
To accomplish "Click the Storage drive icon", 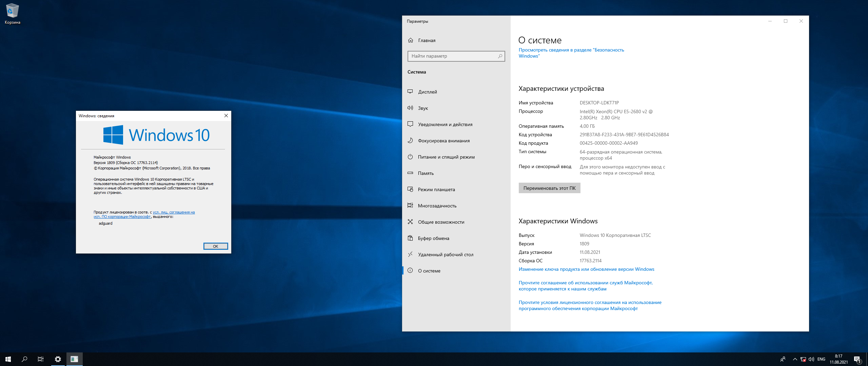I will (x=410, y=173).
